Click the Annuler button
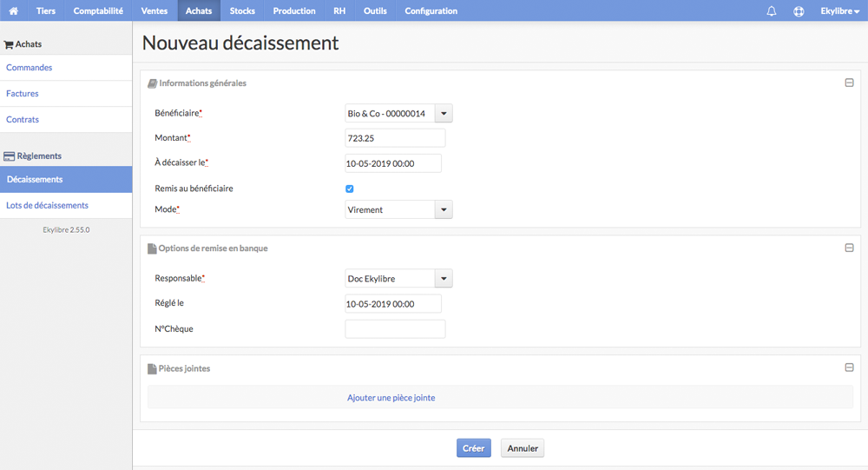 (x=523, y=447)
